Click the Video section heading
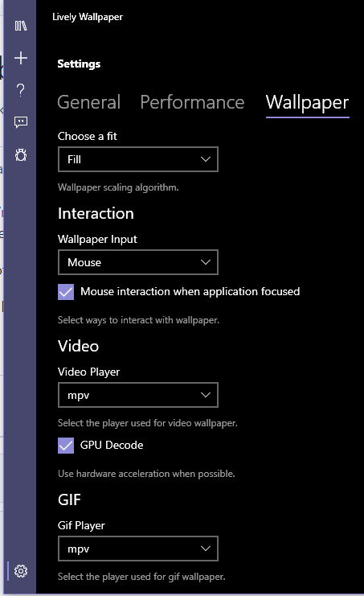The image size is (364, 596). (78, 347)
